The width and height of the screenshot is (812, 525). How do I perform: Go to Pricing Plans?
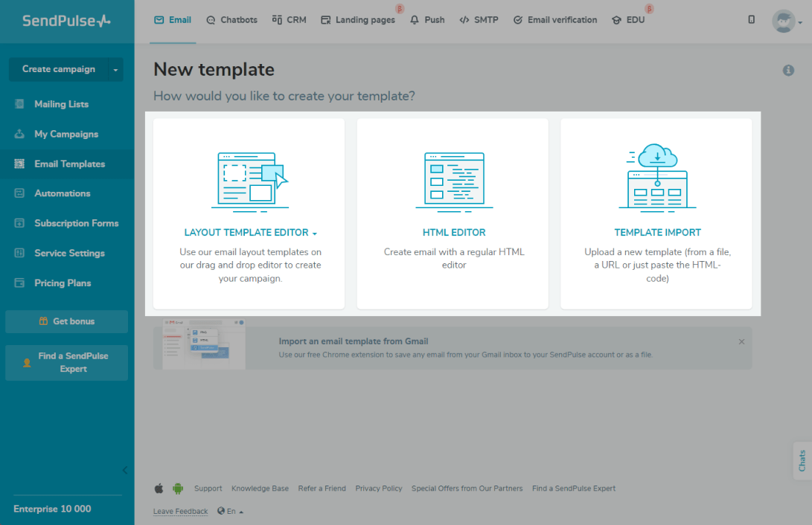coord(63,283)
